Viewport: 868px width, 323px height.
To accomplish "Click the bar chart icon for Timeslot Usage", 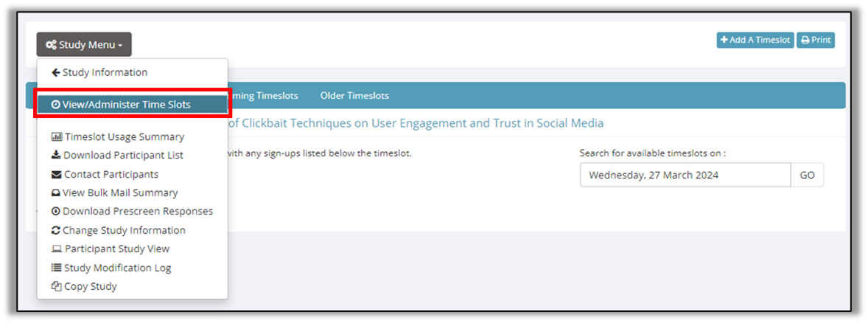I will [57, 136].
